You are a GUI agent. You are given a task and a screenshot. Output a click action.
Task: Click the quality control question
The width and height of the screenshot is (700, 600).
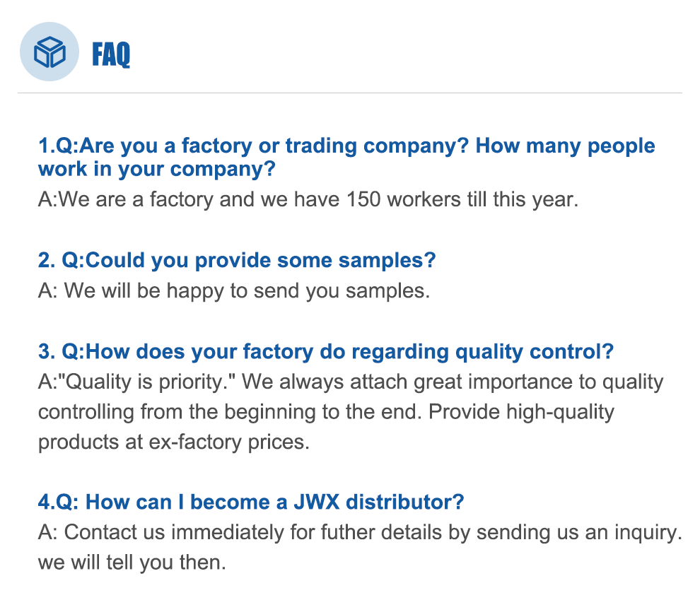pyautogui.click(x=325, y=351)
